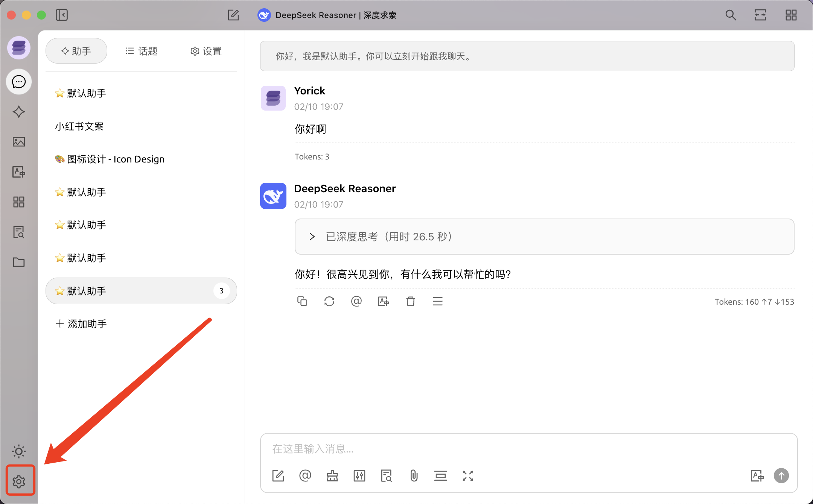Screen dimensions: 813x504
Task: Open more options menu under reply
Action: [x=438, y=301]
